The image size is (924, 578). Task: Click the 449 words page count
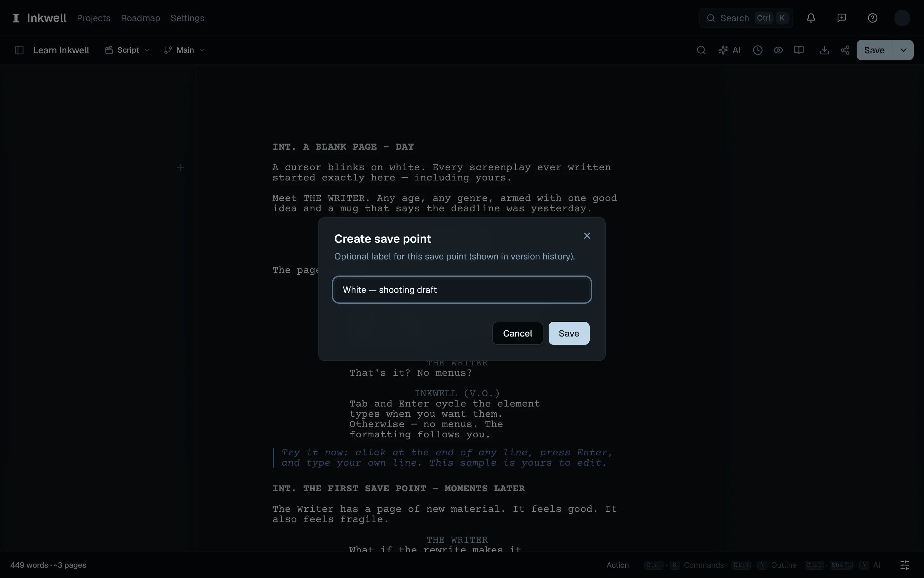pos(48,565)
